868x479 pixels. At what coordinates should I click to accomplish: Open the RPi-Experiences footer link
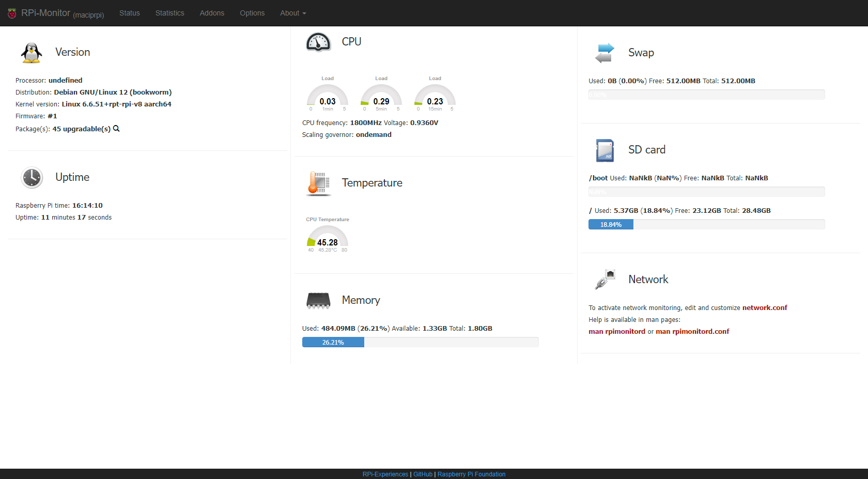[x=385, y=474]
